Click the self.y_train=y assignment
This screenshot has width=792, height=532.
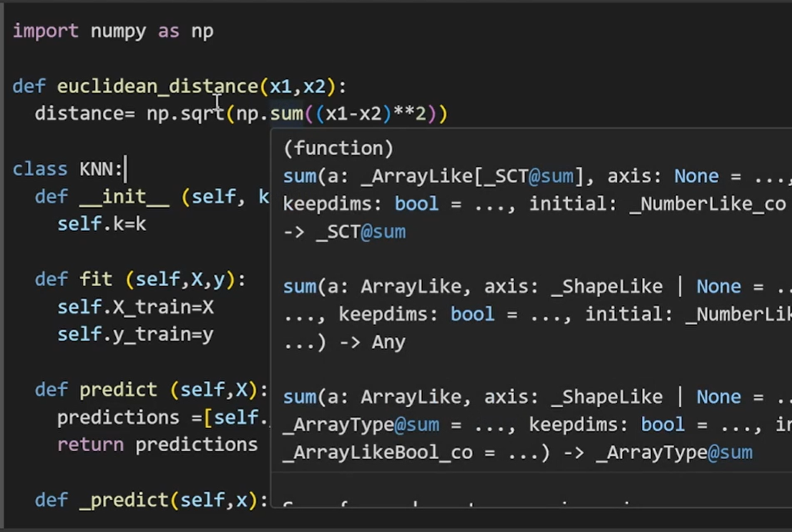coord(135,335)
